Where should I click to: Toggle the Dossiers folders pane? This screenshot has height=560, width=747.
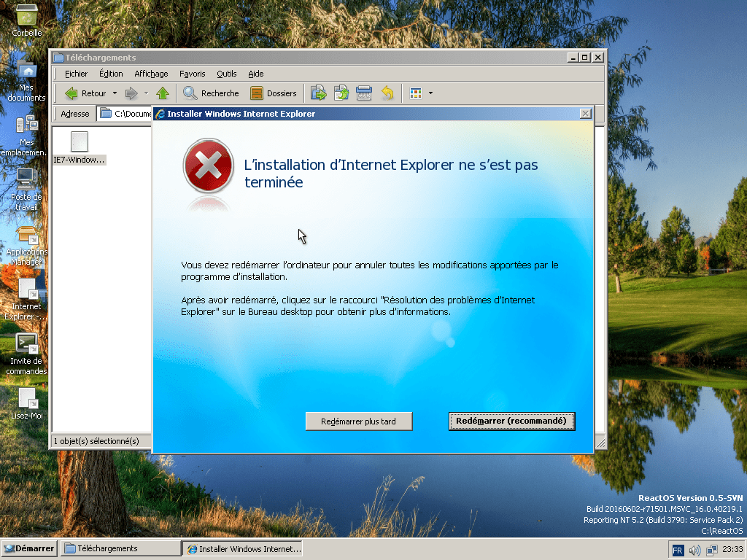[x=274, y=93]
